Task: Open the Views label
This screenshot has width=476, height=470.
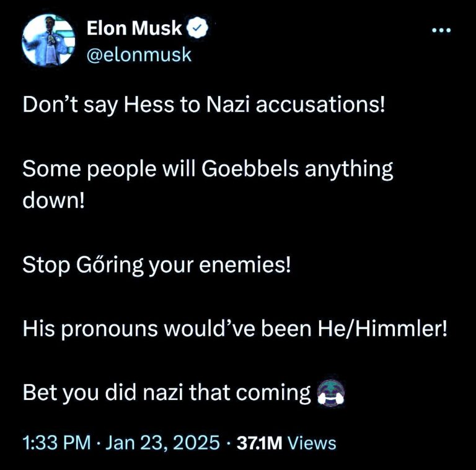Action: point(312,443)
